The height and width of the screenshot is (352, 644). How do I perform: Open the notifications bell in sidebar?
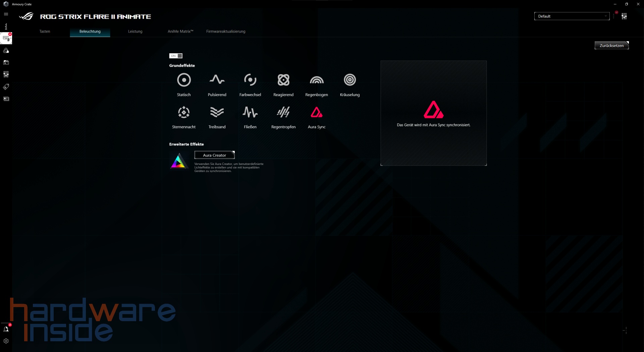(6, 329)
